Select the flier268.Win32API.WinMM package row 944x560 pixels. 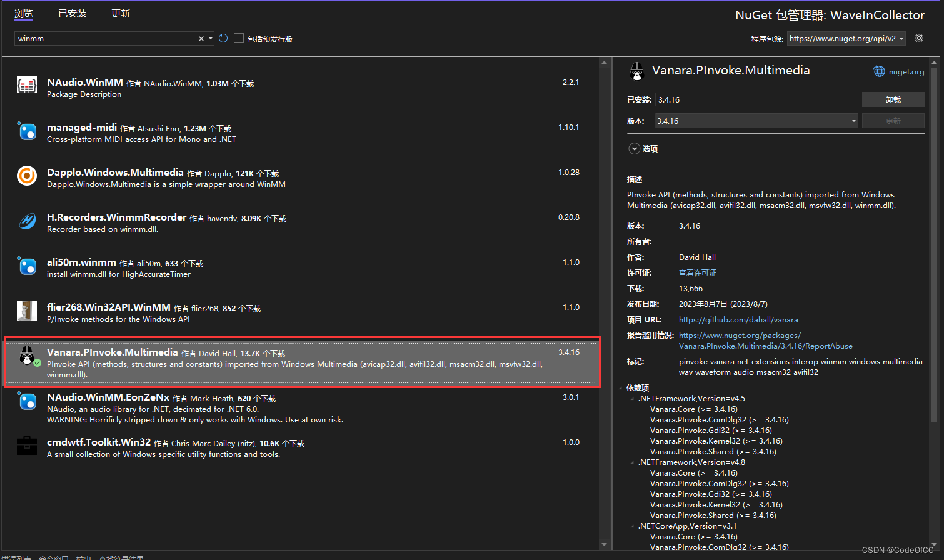click(x=301, y=313)
